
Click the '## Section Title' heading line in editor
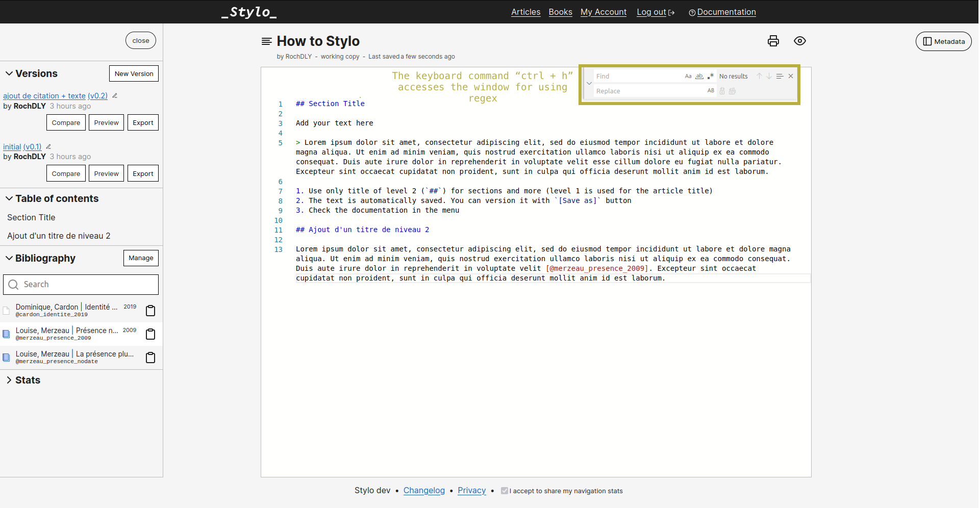click(x=330, y=104)
